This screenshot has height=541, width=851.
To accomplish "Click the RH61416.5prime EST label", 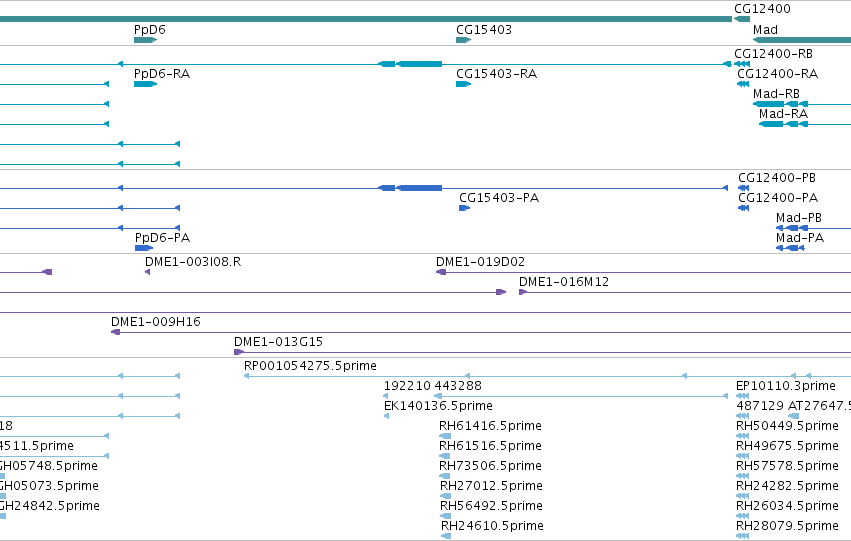I will pos(490,427).
